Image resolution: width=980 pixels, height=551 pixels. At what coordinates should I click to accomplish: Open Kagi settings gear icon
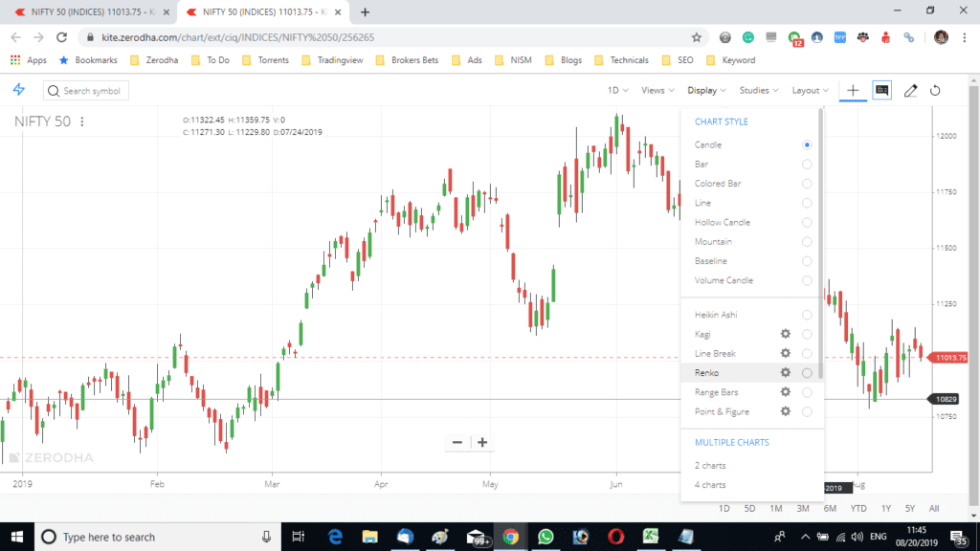(785, 334)
